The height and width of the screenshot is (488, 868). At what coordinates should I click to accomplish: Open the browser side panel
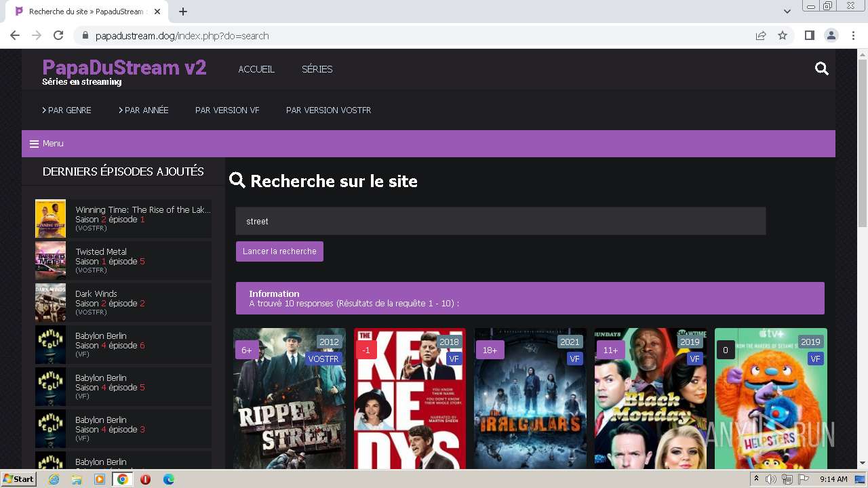pyautogui.click(x=809, y=35)
